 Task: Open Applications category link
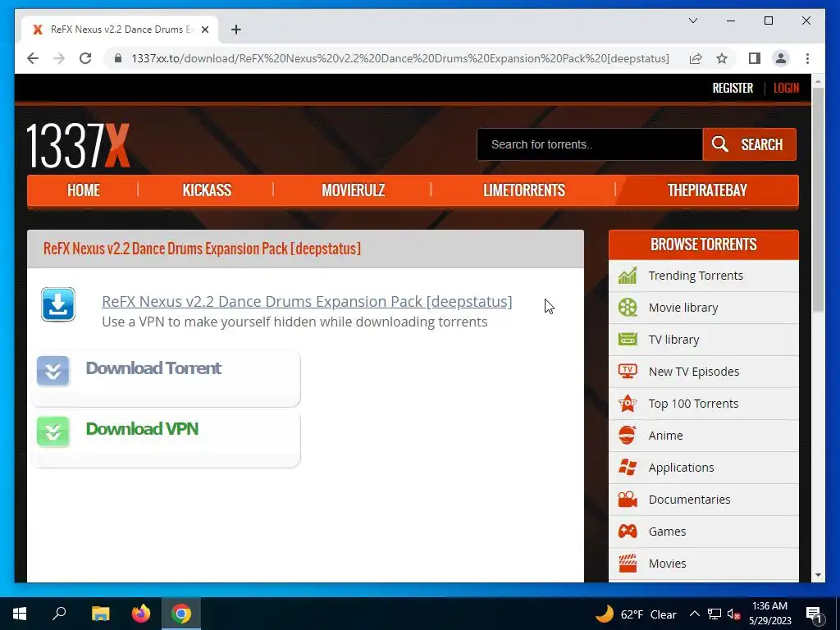[x=681, y=467]
